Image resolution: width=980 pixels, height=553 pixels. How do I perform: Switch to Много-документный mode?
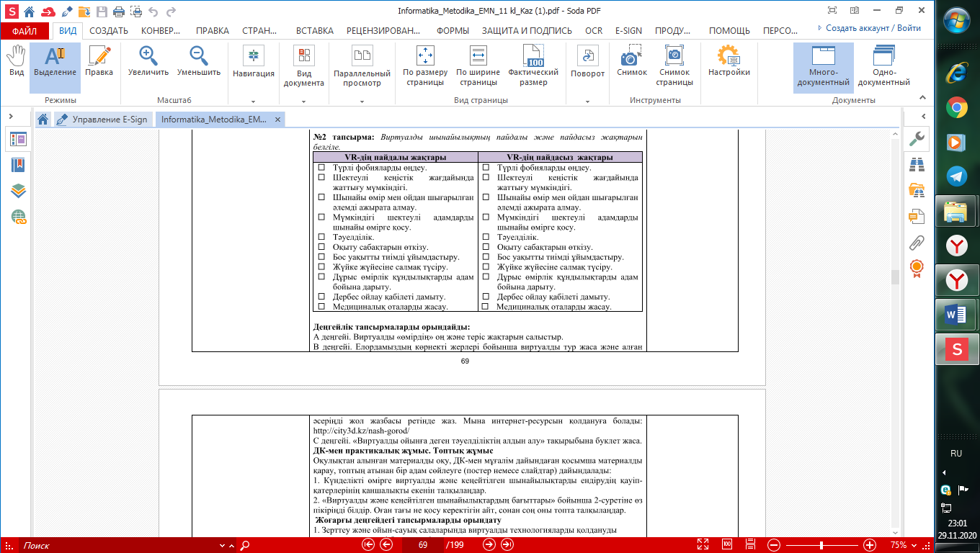tap(824, 66)
